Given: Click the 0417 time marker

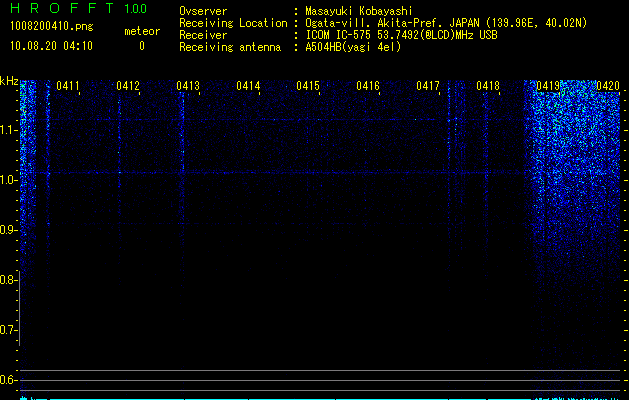Looking at the screenshot, I should pyautogui.click(x=428, y=86).
